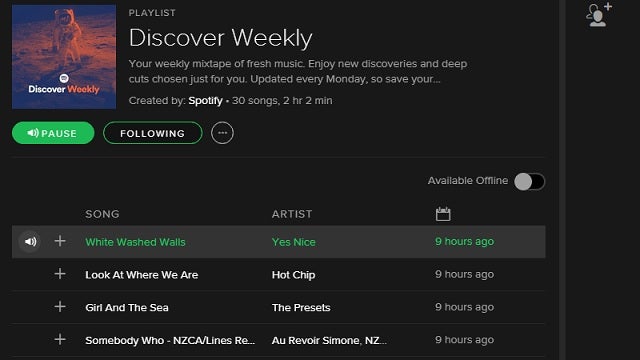Add White Washed Walls to library
Screen dimensions: 640x360
click(x=60, y=241)
